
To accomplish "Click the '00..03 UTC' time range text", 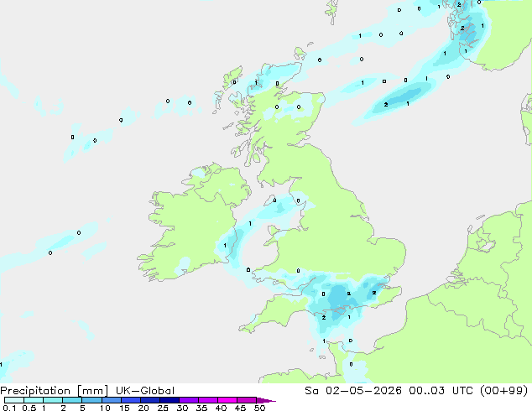I will (441, 391).
